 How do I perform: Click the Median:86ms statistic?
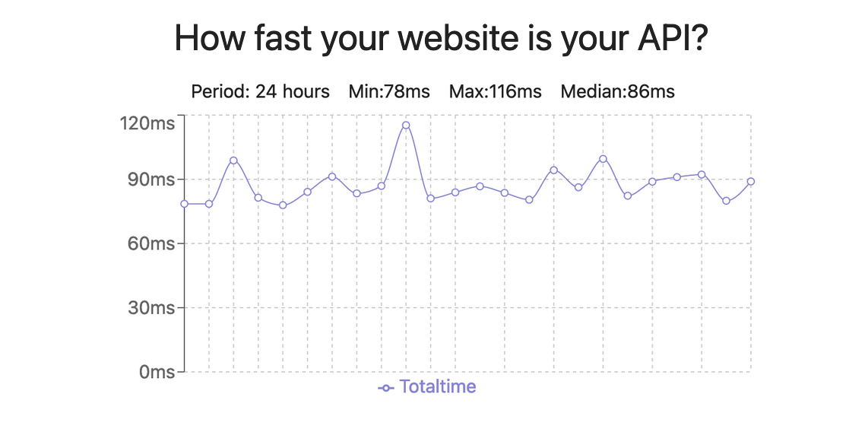point(618,92)
